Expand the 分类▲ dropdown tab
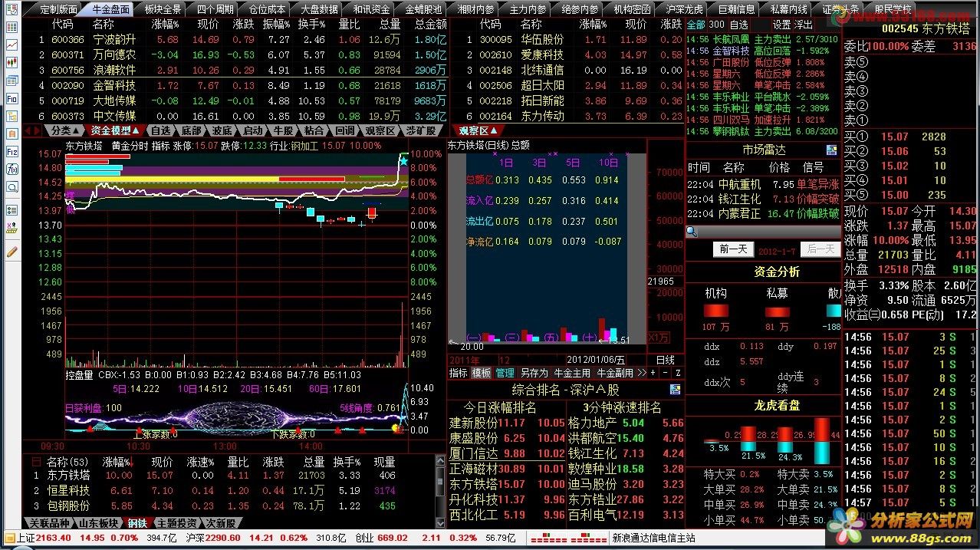980x550 pixels. pyautogui.click(x=64, y=130)
